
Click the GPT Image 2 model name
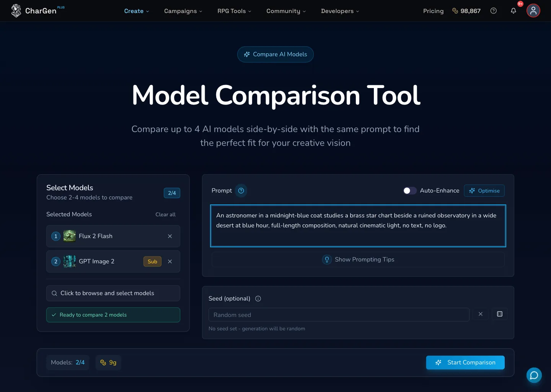[97, 261]
